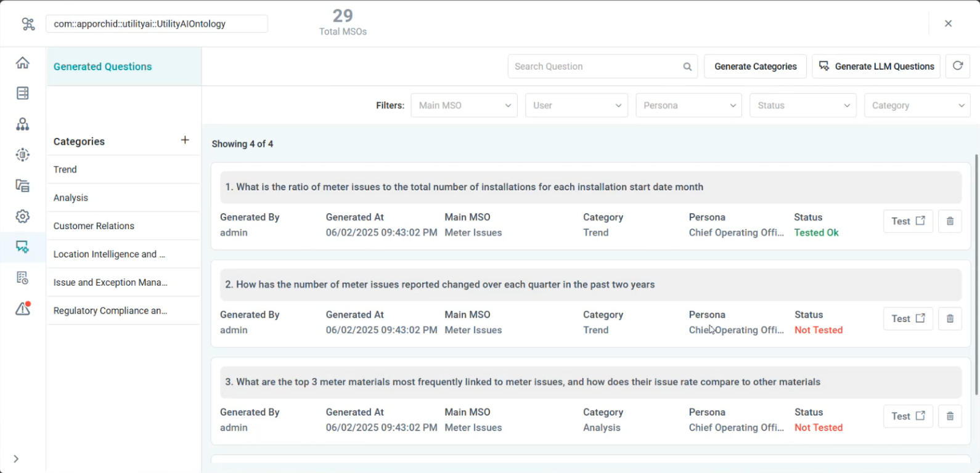This screenshot has height=473, width=980.
Task: Open the gear settings icon in sidebar
Action: (23, 217)
